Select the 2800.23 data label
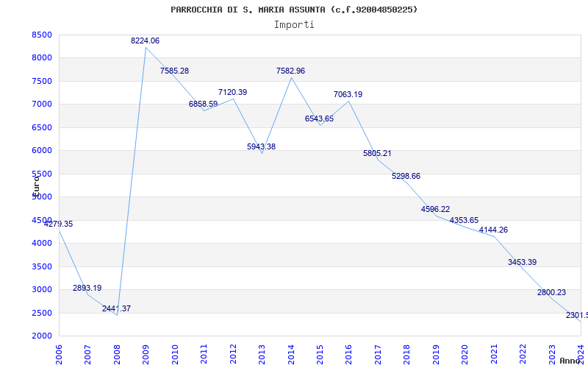The image size is (588, 368). click(x=552, y=292)
